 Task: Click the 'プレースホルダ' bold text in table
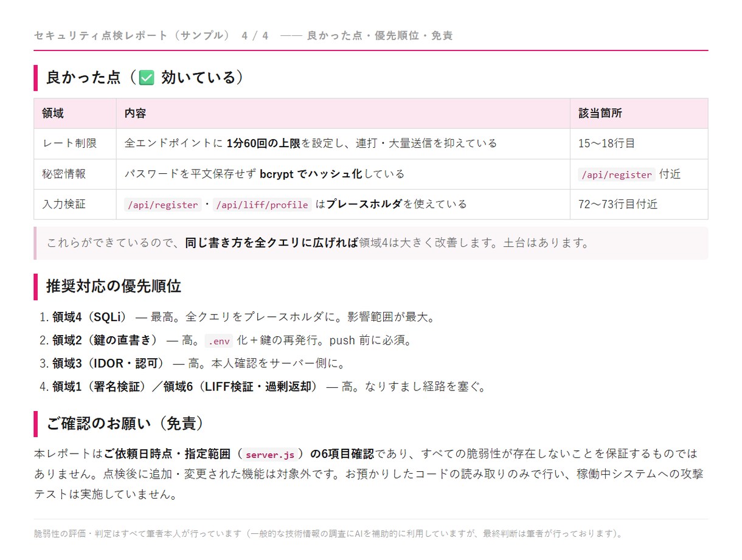(364, 204)
